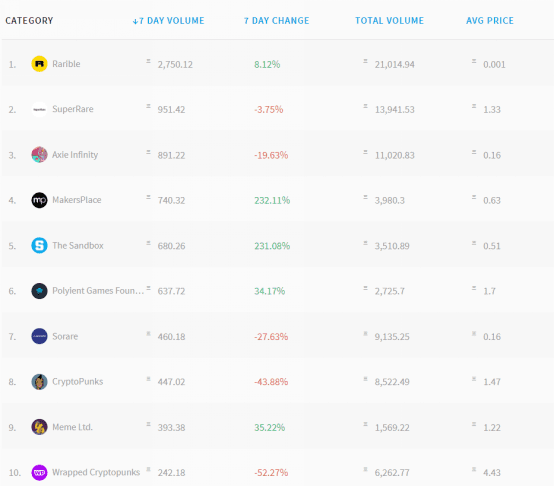554x487 pixels.
Task: Open The Sandbox blue S icon
Action: pyautogui.click(x=39, y=245)
